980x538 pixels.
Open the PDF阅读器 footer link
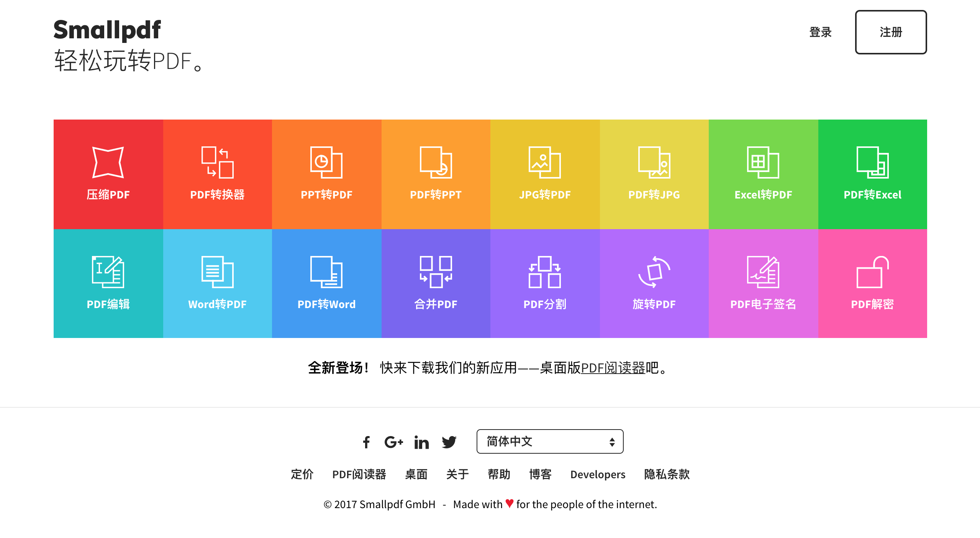[359, 474]
